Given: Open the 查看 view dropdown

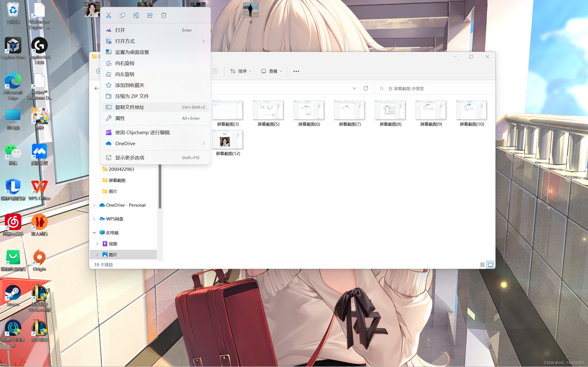Looking at the screenshot, I should [272, 71].
